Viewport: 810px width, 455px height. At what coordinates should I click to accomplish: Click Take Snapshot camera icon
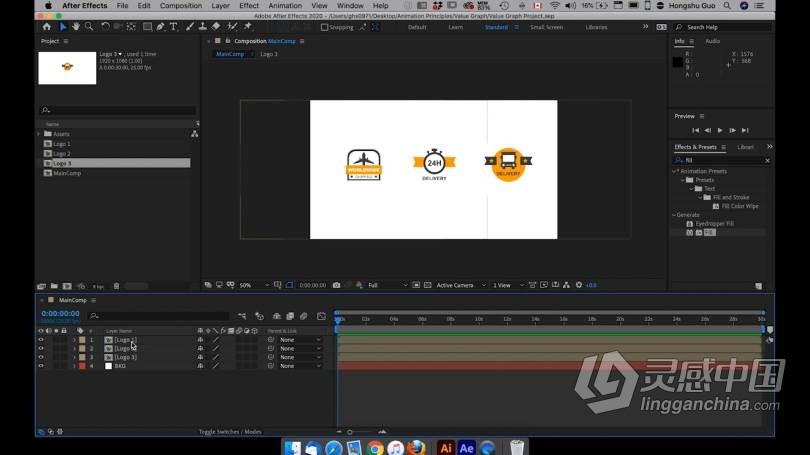[336, 285]
